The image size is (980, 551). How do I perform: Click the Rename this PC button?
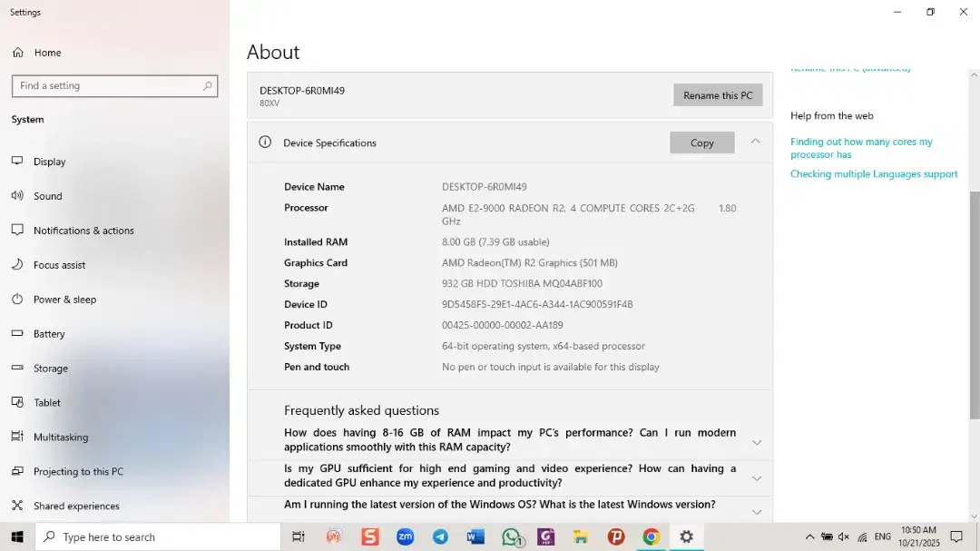(717, 95)
